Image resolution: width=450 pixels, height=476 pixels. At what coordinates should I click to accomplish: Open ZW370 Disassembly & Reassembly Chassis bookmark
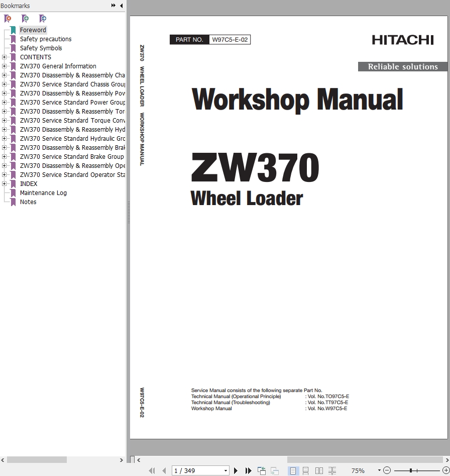72,75
